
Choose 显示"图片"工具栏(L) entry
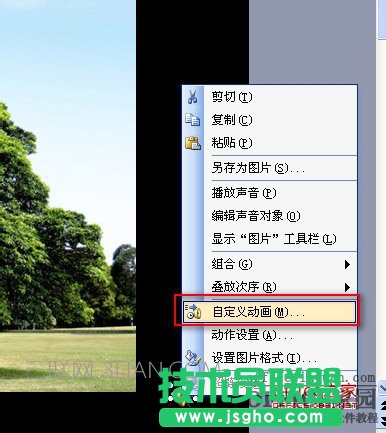coord(270,239)
